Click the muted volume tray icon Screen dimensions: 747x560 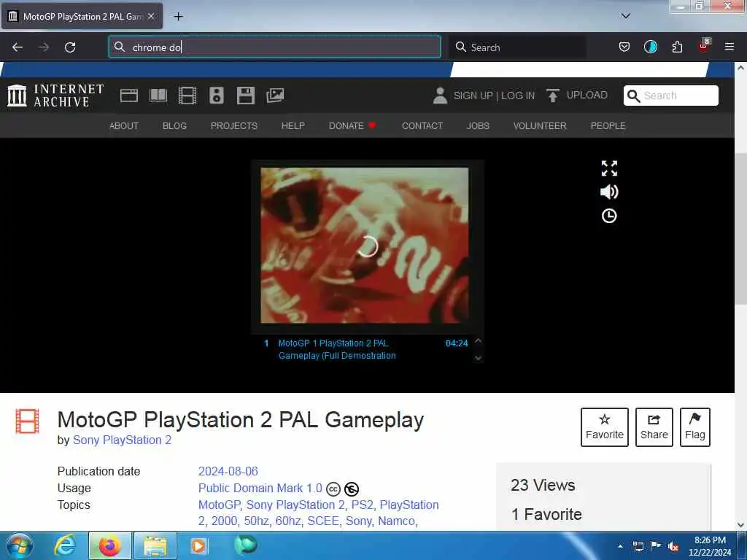(673, 546)
